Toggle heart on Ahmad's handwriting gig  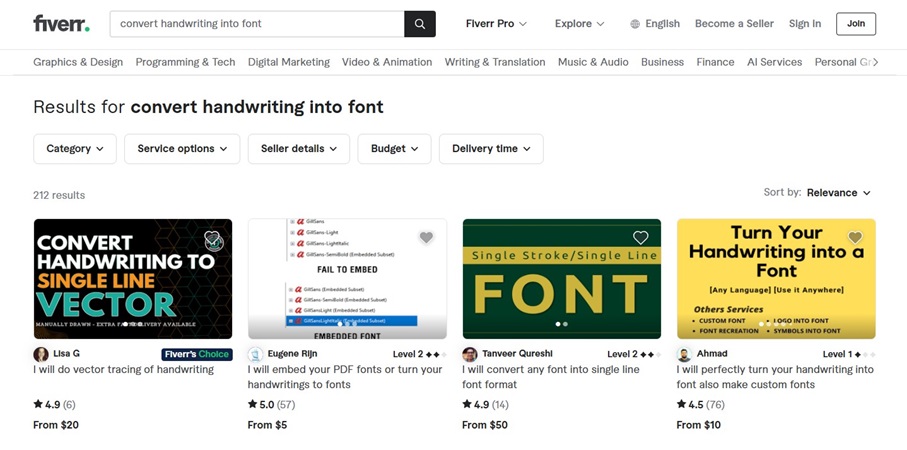(855, 238)
